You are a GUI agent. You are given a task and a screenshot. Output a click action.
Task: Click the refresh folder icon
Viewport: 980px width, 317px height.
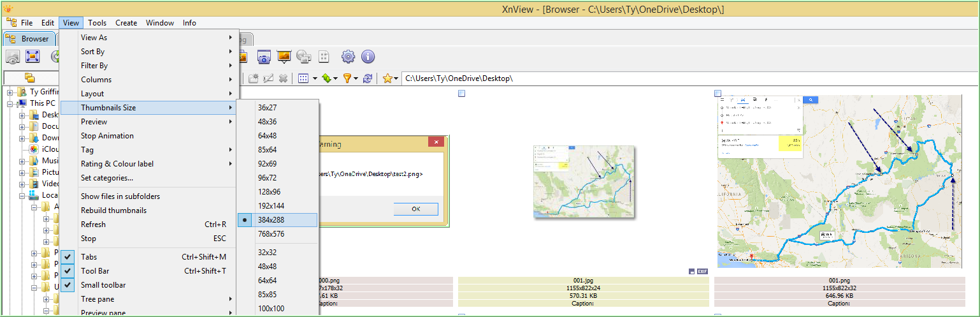[x=367, y=78]
